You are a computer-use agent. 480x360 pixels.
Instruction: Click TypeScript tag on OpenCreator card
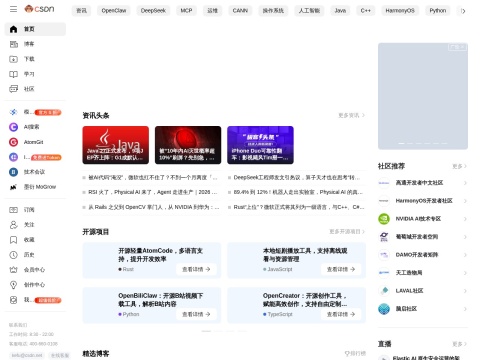[278, 314]
